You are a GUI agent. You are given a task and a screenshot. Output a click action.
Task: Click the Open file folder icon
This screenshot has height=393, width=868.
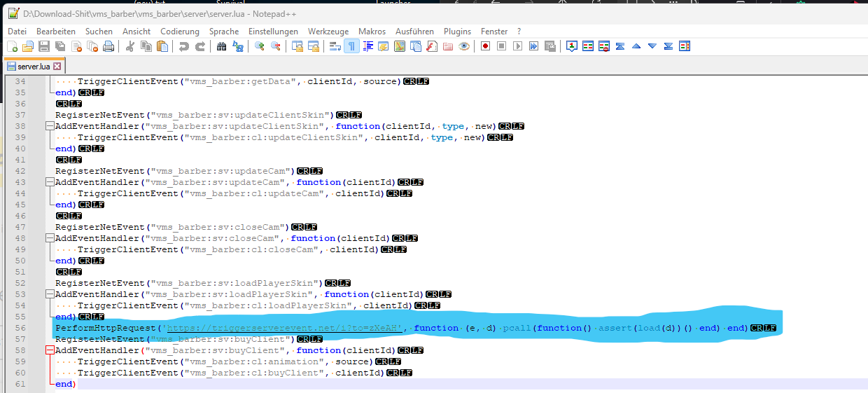pyautogui.click(x=28, y=46)
